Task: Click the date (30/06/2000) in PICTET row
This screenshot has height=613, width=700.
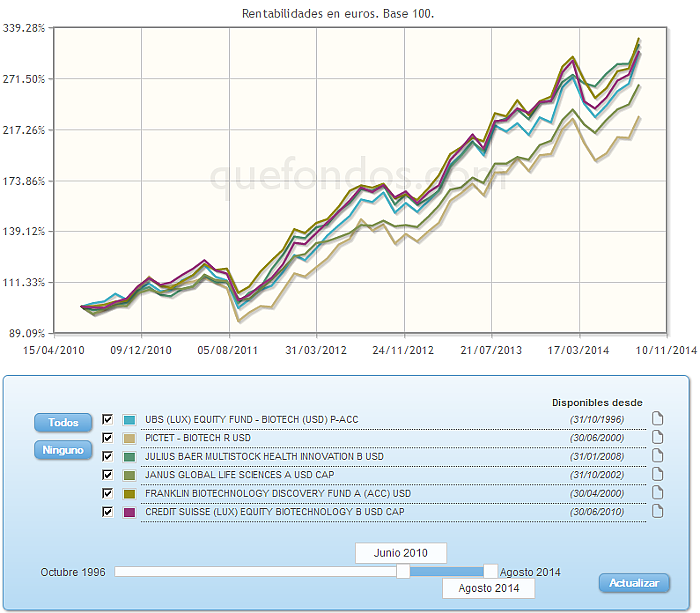Action: [x=597, y=438]
